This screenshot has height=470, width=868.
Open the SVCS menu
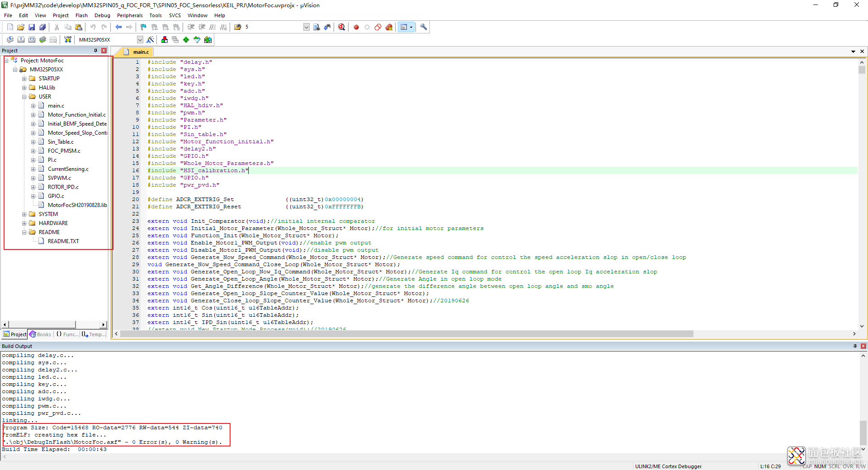pyautogui.click(x=175, y=15)
